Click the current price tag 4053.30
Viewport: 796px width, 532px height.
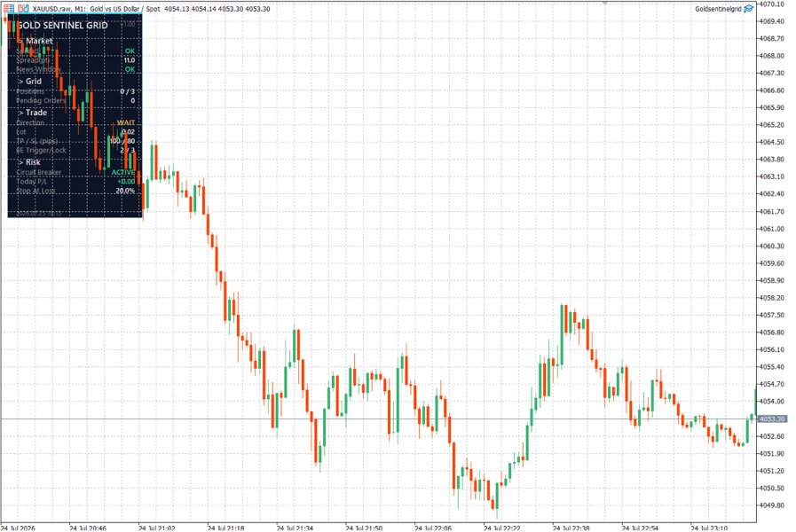pos(772,419)
